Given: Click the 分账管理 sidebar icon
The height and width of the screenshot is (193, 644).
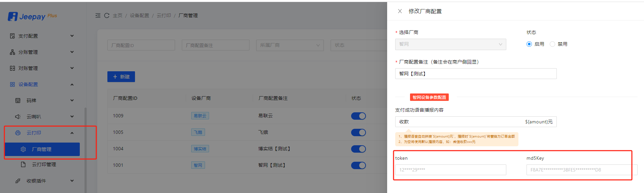Looking at the screenshot, I should [x=12, y=52].
